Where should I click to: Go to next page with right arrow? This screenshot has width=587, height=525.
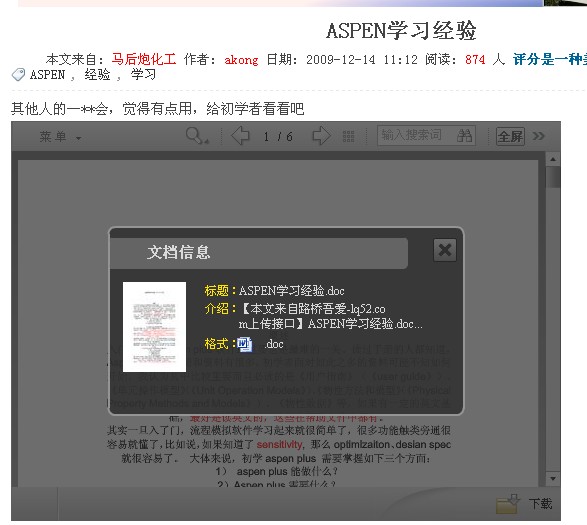pos(321,136)
